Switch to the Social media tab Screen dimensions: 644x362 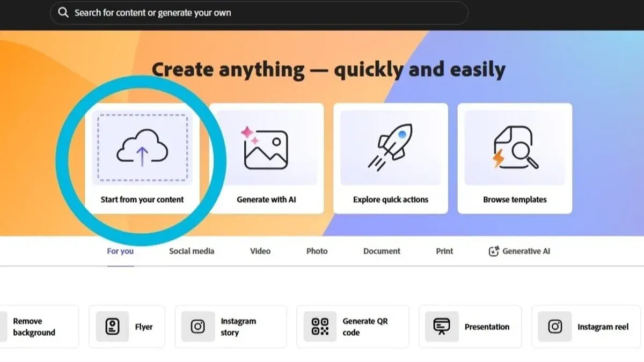pyautogui.click(x=192, y=251)
